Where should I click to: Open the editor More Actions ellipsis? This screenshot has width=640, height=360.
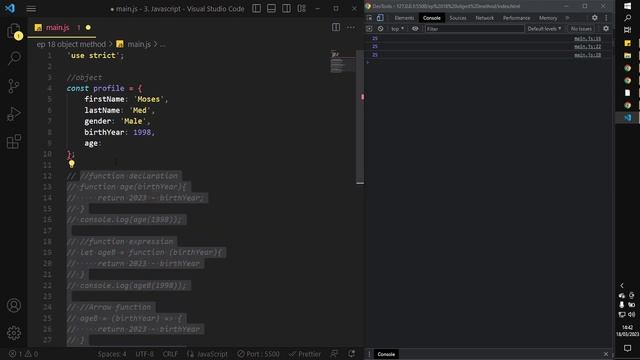(351, 27)
